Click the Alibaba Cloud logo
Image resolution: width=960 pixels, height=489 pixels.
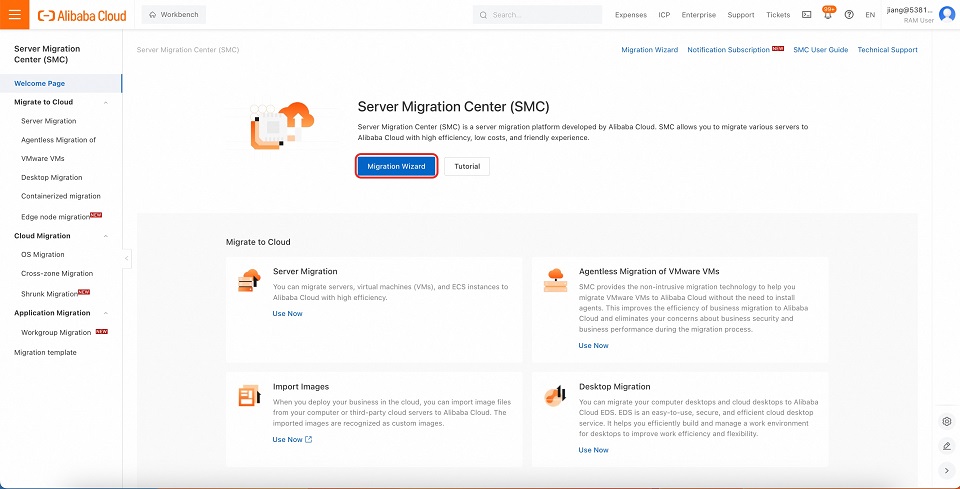click(82, 15)
